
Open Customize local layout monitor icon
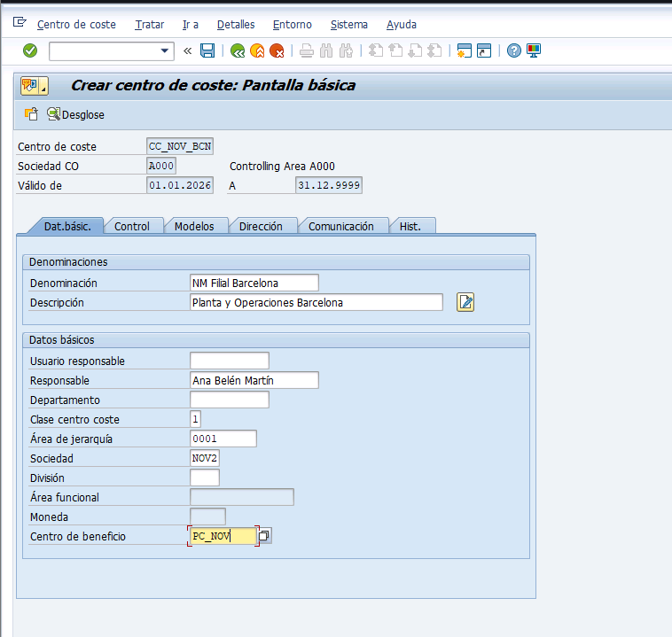(x=534, y=51)
